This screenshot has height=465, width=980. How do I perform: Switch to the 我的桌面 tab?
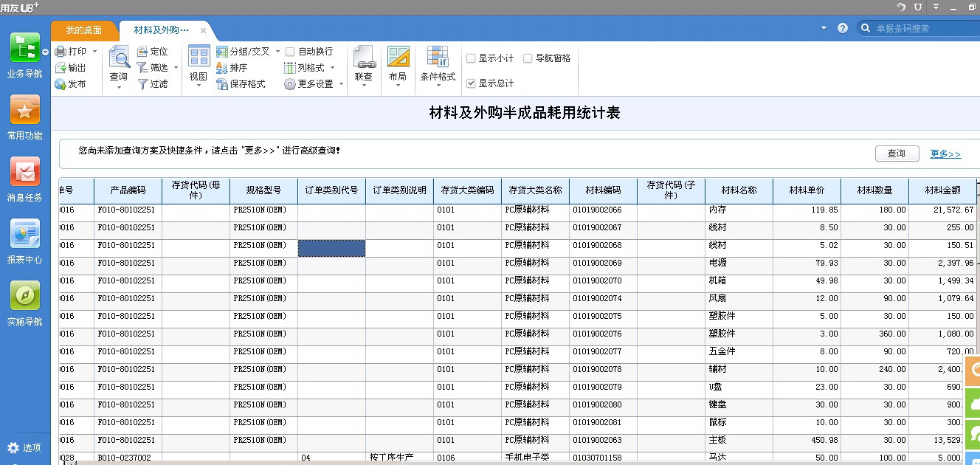(83, 30)
